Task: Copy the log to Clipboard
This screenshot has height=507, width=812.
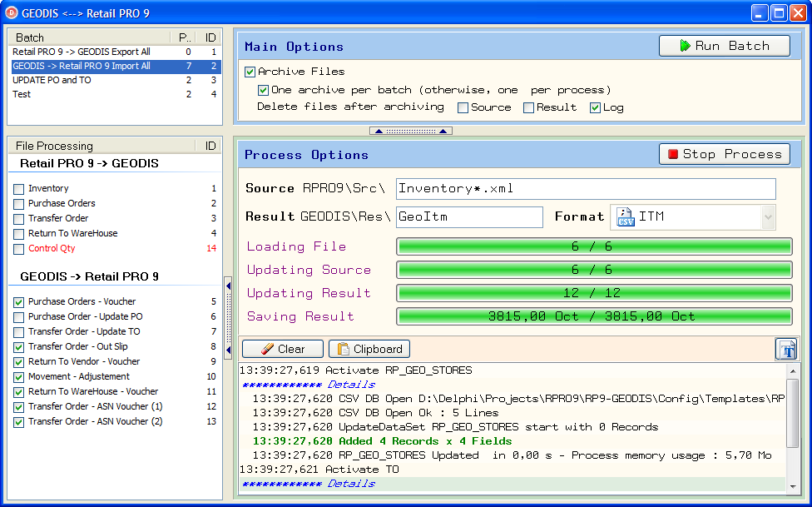Action: pyautogui.click(x=369, y=349)
